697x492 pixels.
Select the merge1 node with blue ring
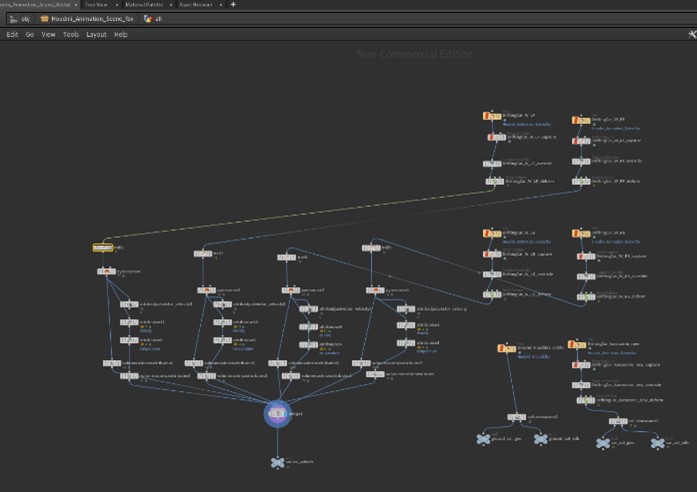[279, 413]
